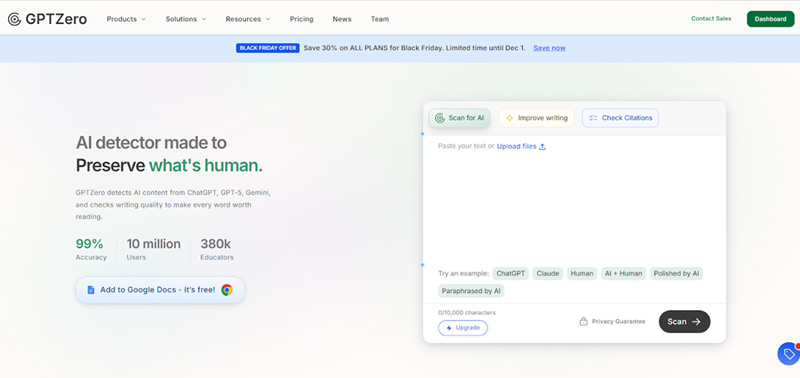Expand the Products menu
800x378 pixels.
126,19
